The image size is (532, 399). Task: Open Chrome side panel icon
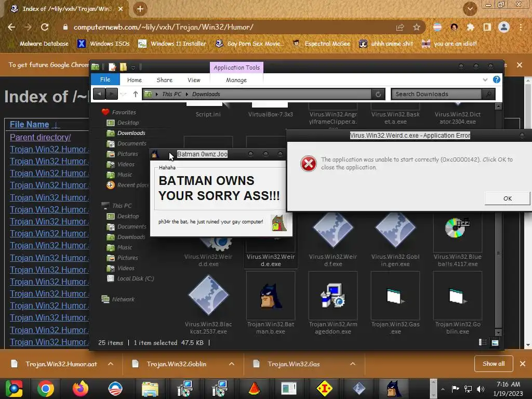click(x=487, y=27)
